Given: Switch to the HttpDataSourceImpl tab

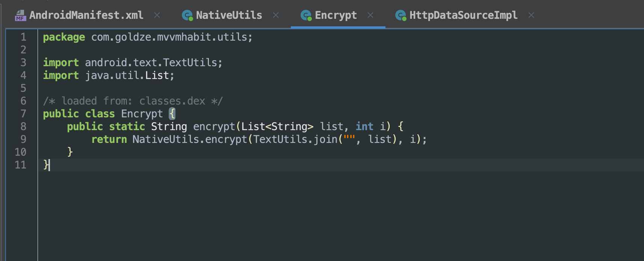Looking at the screenshot, I should tap(463, 15).
